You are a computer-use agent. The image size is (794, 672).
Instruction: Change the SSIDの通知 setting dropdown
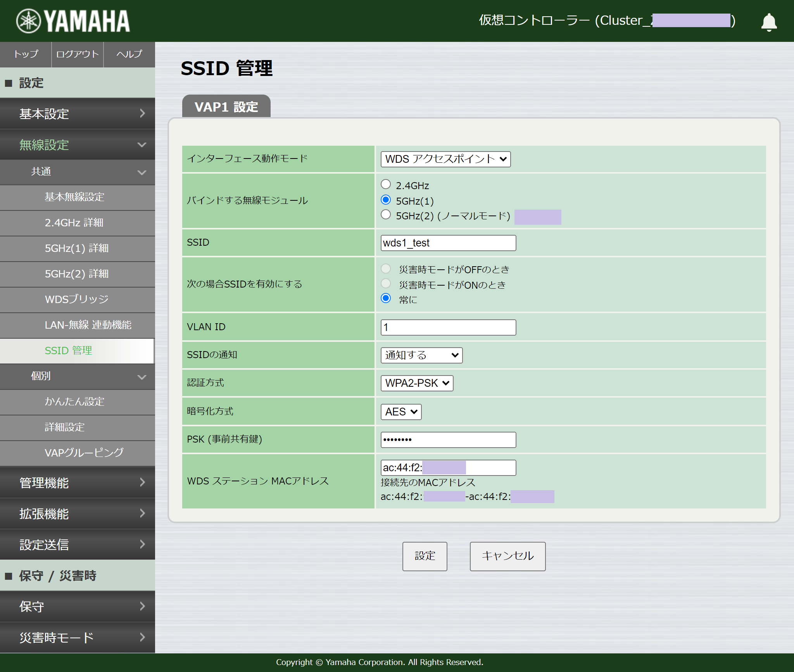tap(421, 355)
